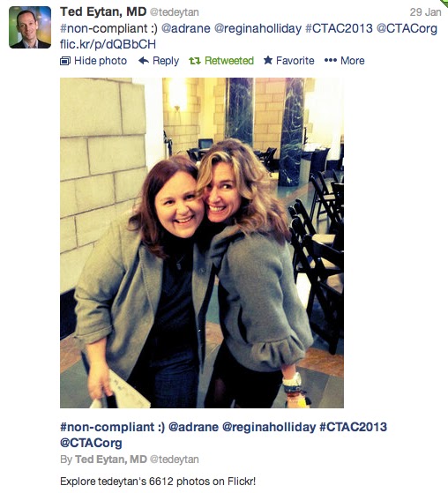Image resolution: width=448 pixels, height=493 pixels.
Task: Expand the More options menu
Action: (353, 60)
